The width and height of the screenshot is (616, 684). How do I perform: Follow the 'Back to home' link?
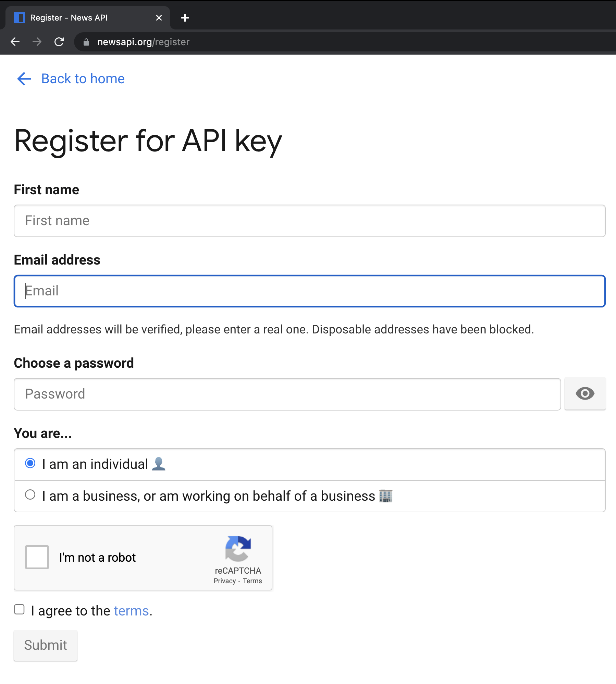pos(83,79)
